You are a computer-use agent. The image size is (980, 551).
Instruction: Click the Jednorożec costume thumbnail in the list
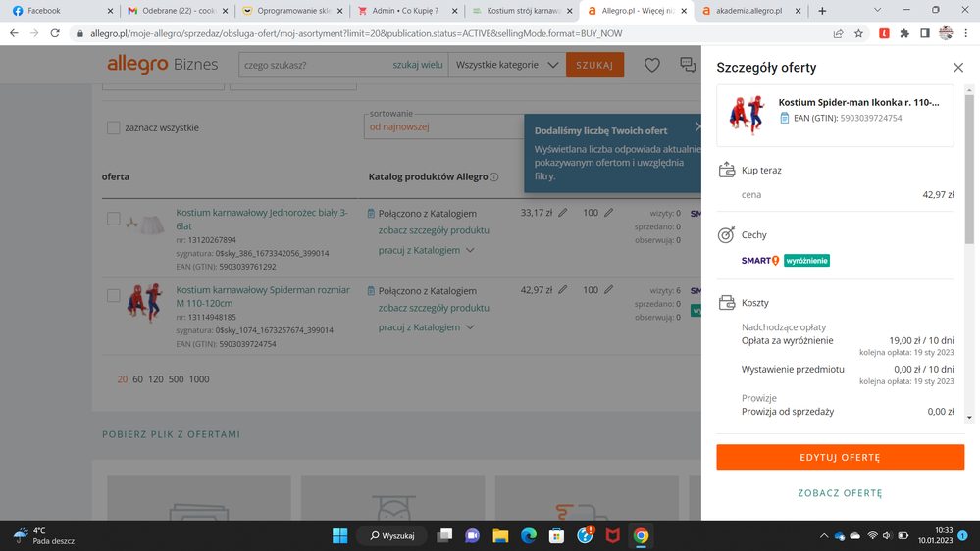(144, 224)
